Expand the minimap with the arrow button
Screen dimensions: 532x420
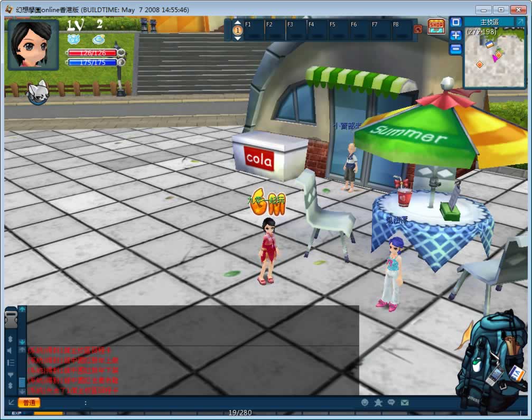(x=520, y=22)
